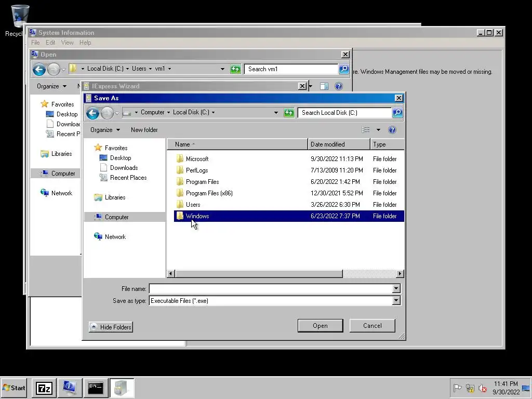Open the File menu in System Information
Viewport: 532px width, 399px height.
35,43
